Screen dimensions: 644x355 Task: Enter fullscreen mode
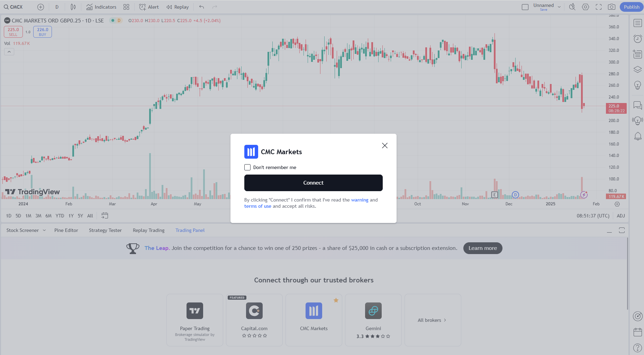click(x=598, y=7)
